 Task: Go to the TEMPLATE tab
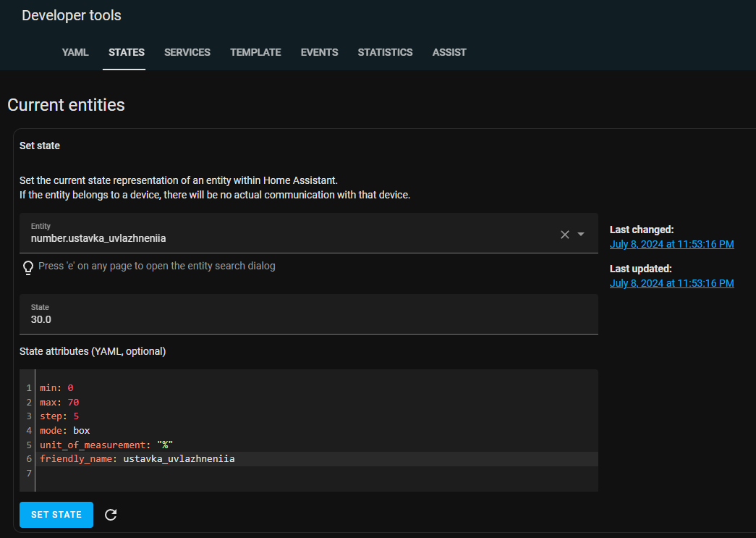(x=255, y=52)
